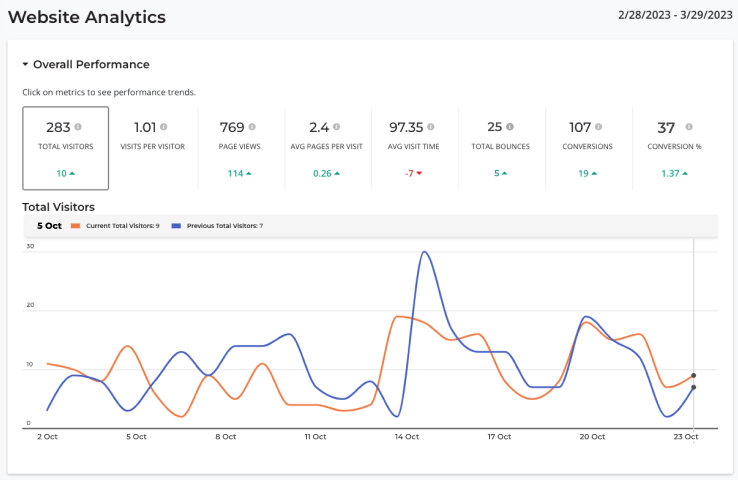Click green up arrow beside 114 change

point(249,173)
